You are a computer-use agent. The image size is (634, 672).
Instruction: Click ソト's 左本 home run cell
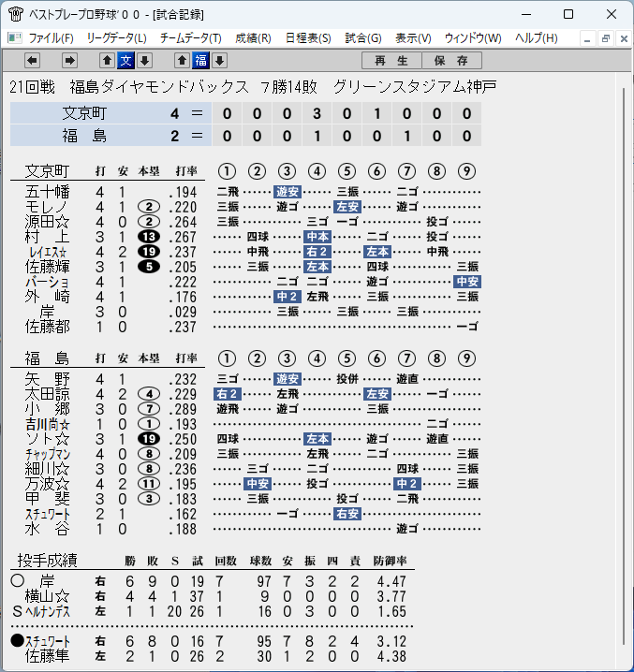pos(317,439)
